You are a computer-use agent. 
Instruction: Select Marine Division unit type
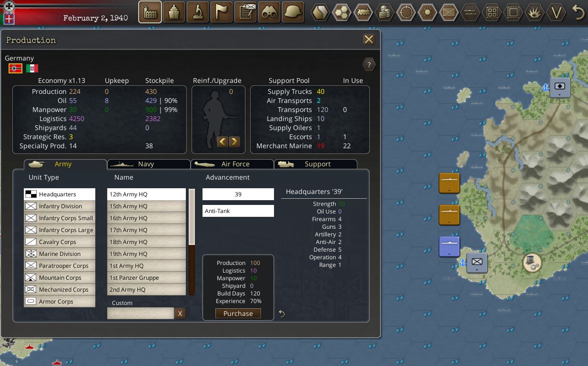pos(60,254)
